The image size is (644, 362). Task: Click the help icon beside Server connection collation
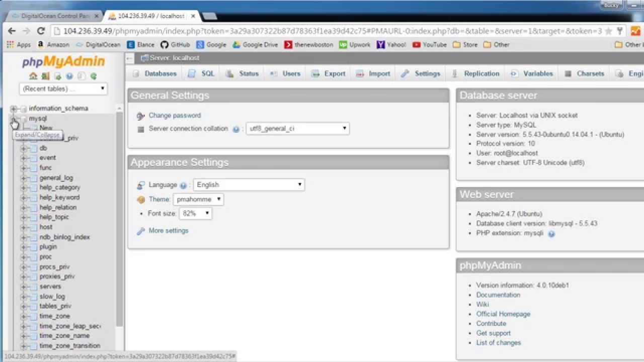click(x=236, y=129)
